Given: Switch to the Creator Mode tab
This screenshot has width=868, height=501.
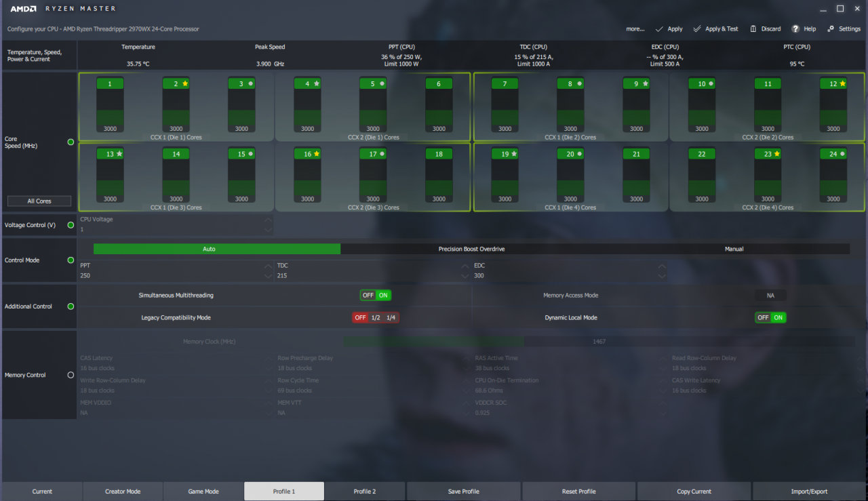Looking at the screenshot, I should click(x=123, y=492).
